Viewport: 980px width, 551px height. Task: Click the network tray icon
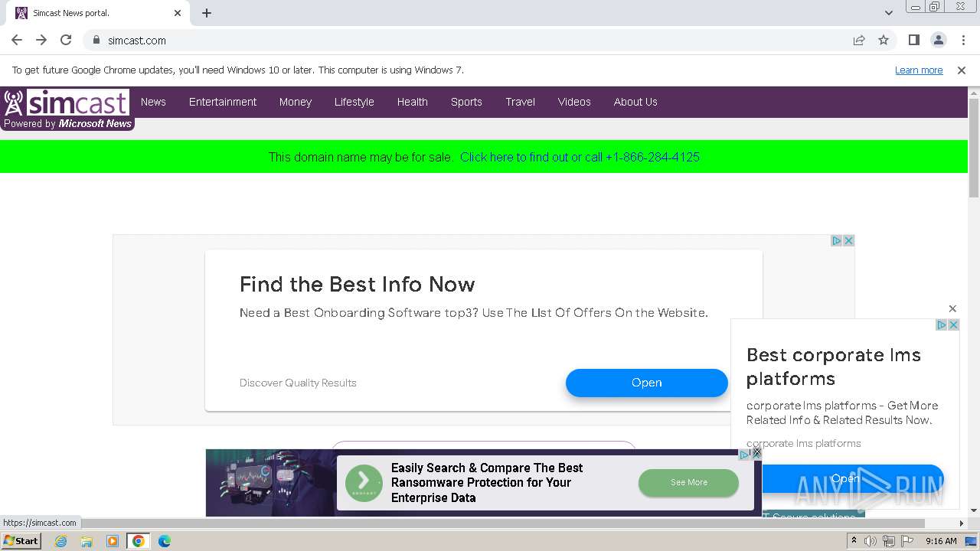(x=889, y=541)
